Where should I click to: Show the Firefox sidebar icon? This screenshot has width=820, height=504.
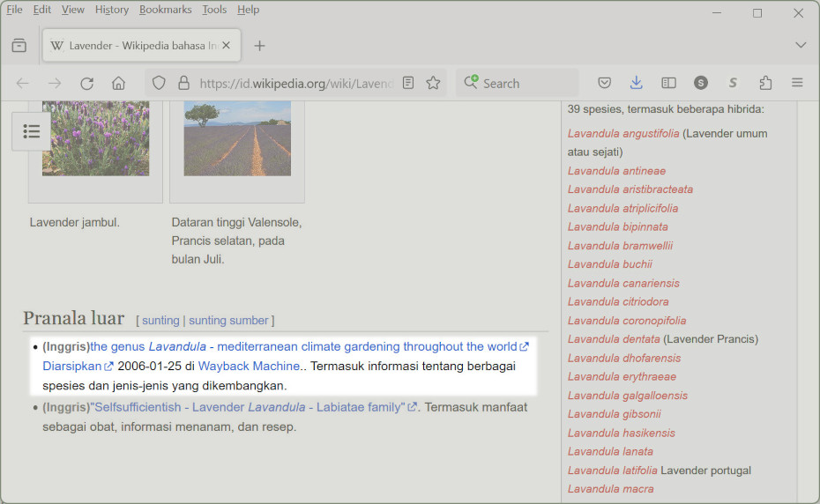click(x=669, y=83)
